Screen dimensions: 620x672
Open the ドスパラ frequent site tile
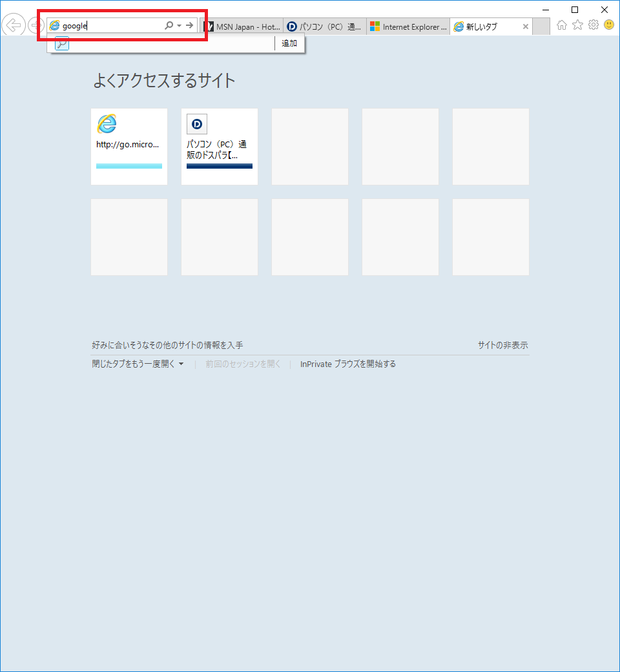click(x=220, y=147)
